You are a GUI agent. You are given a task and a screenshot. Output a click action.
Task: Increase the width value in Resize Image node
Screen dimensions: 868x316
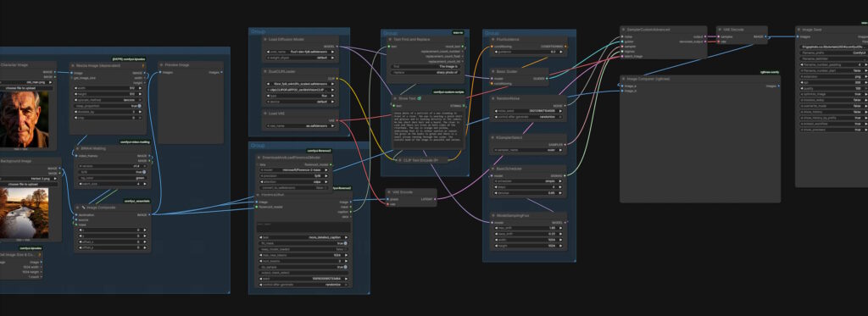140,87
